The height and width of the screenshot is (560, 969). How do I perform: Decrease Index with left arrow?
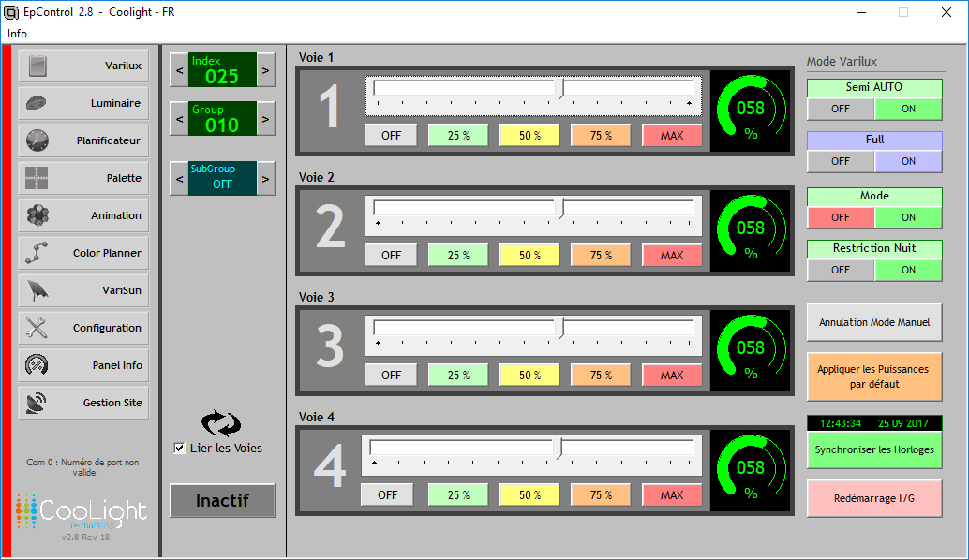tap(179, 70)
